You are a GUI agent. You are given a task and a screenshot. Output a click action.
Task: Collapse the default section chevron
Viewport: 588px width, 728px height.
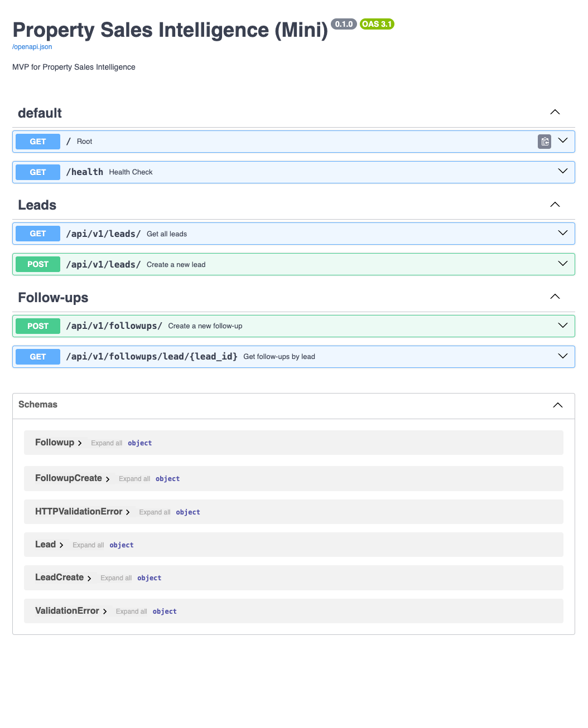click(x=555, y=112)
